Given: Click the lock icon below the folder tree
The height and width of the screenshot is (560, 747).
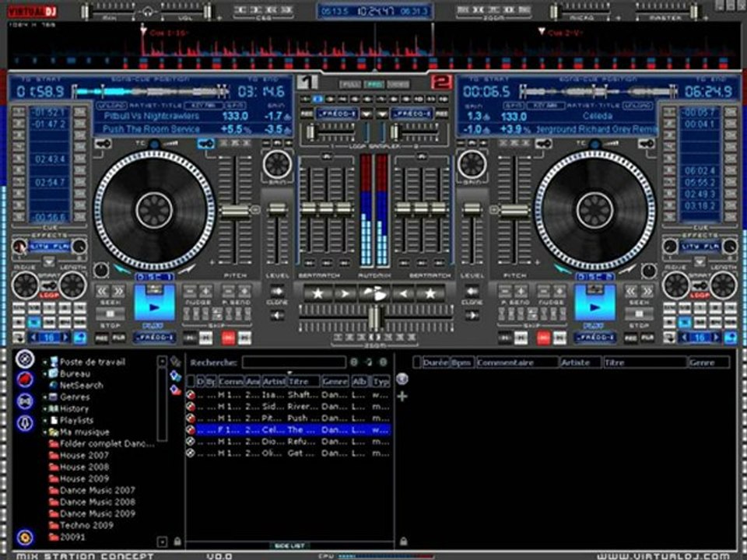Looking at the screenshot, I should (x=177, y=541).
